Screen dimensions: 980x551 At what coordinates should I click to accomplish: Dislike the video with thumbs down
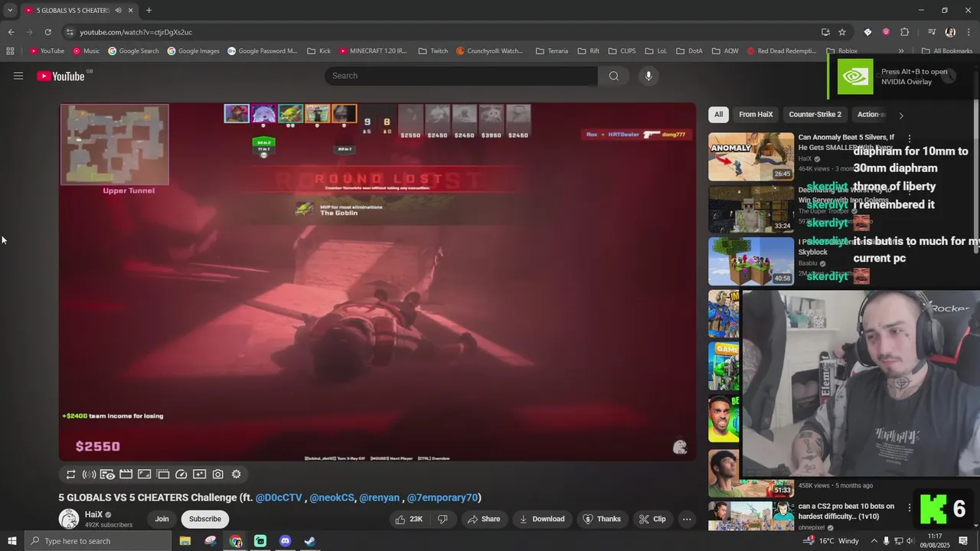[443, 519]
